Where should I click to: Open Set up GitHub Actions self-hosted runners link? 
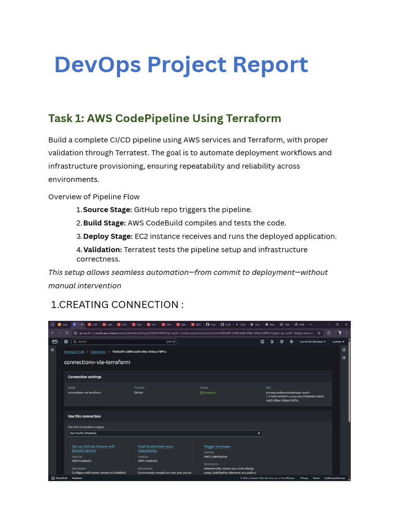point(94,448)
